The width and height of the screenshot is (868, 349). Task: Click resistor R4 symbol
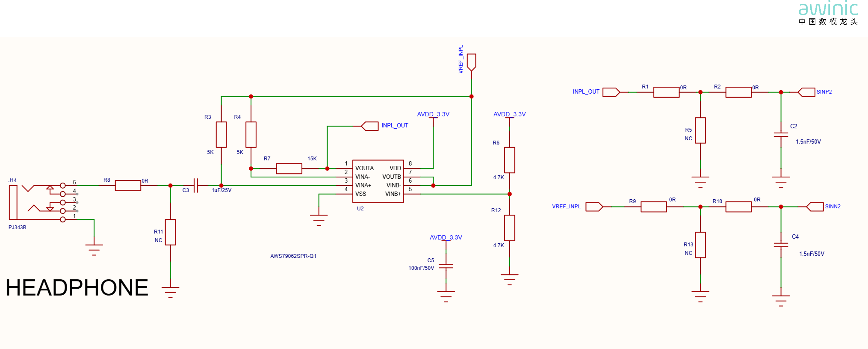point(251,135)
